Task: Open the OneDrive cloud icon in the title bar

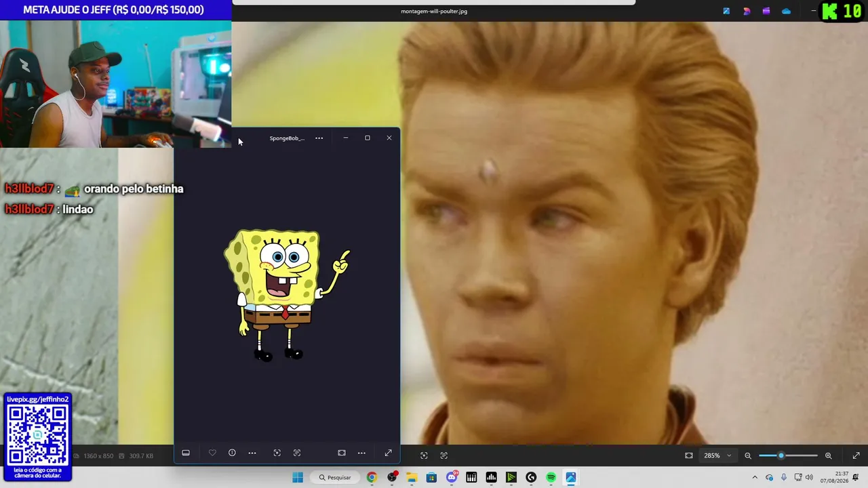Action: coord(786,11)
